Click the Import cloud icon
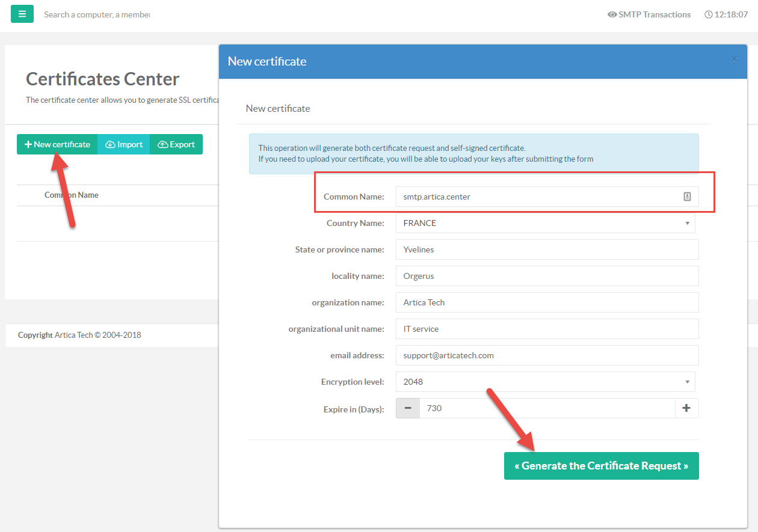 (x=110, y=144)
